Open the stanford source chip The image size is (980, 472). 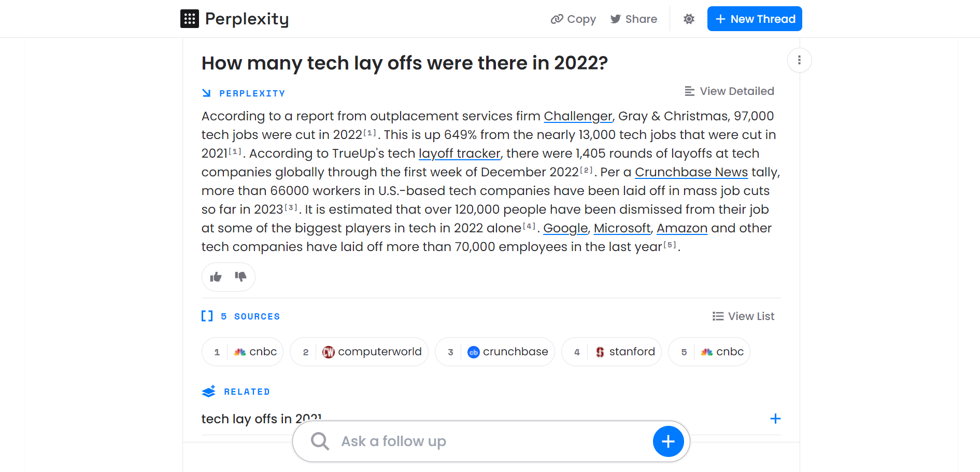[612, 352]
